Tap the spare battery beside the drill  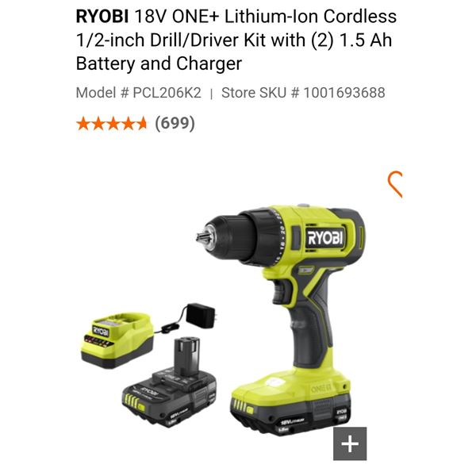pos(170,384)
